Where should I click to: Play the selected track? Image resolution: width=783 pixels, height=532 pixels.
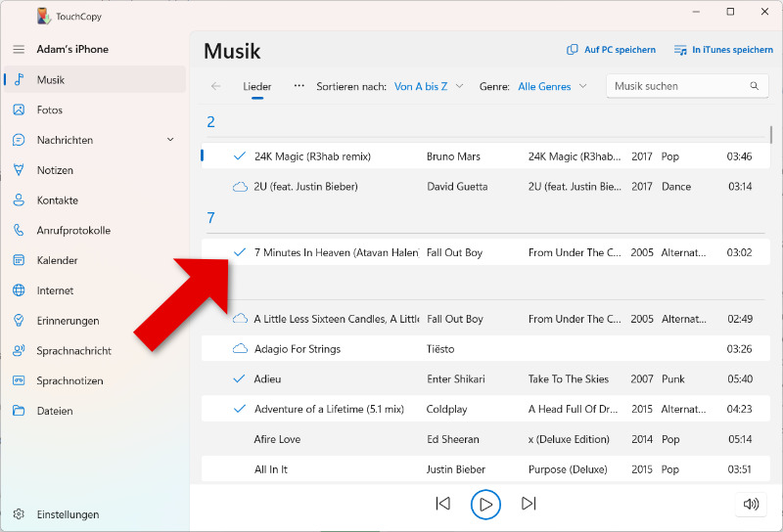[485, 505]
